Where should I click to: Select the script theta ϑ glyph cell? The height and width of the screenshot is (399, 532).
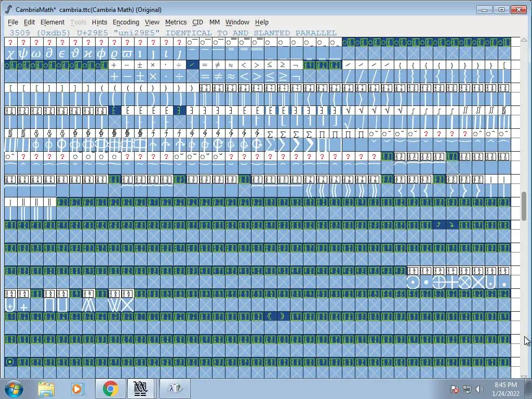(x=75, y=54)
